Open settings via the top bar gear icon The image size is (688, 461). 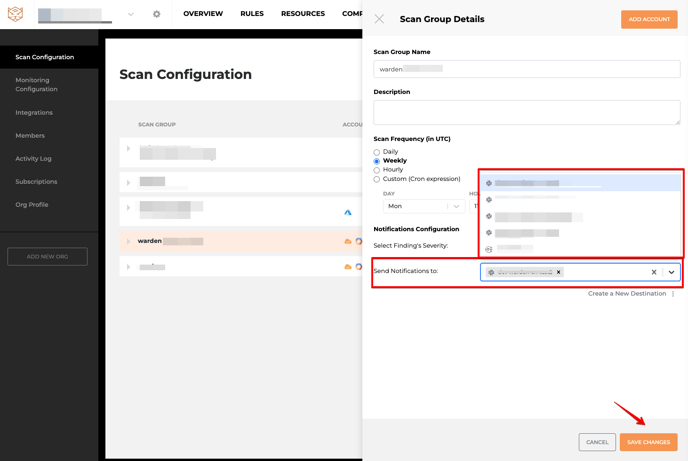tap(157, 14)
